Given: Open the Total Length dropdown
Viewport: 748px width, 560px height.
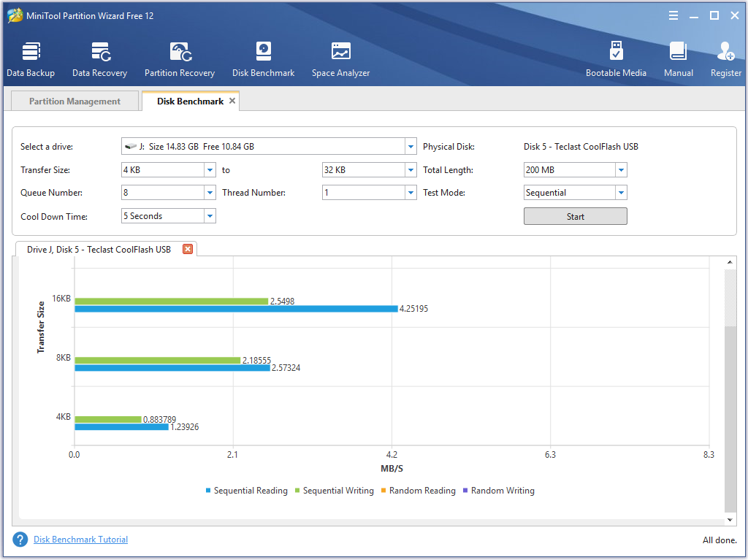Looking at the screenshot, I should coord(620,170).
